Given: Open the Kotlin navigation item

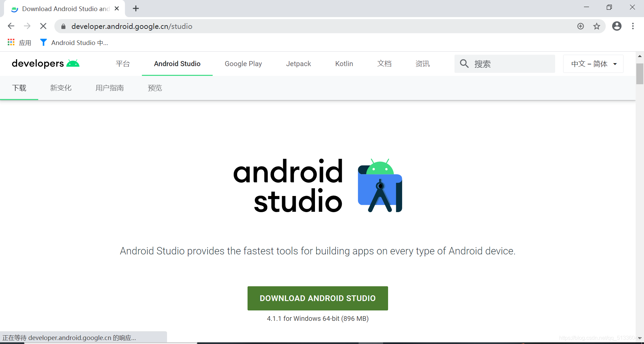Looking at the screenshot, I should [344, 64].
